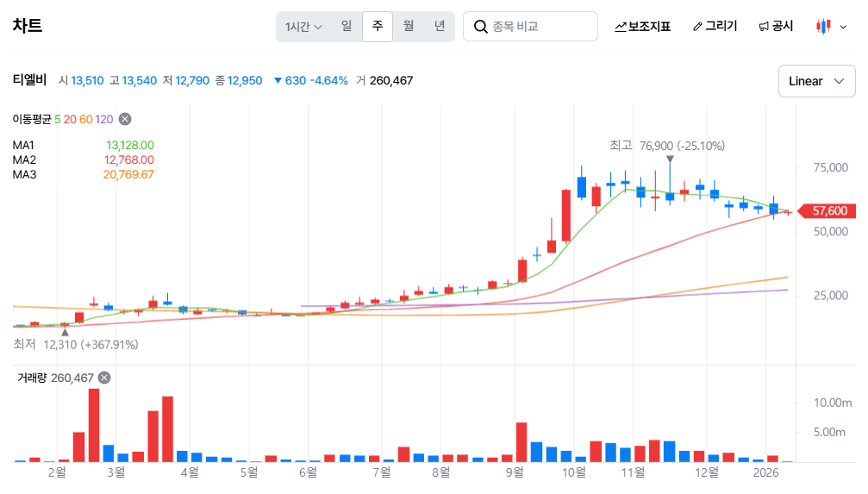This screenshot has width=868, height=494.
Task: Click the high price 13,540
Action: coord(140,81)
